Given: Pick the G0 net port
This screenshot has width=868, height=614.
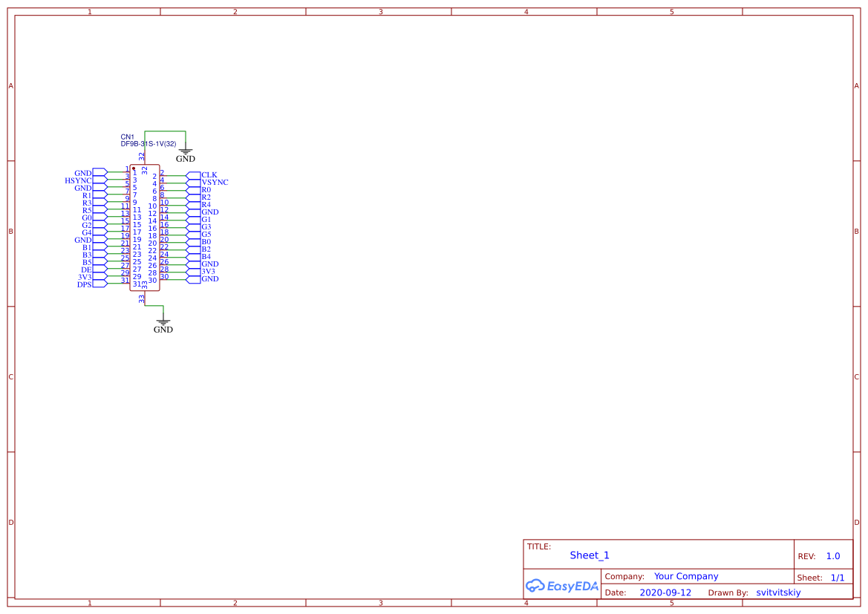Looking at the screenshot, I should [x=94, y=218].
